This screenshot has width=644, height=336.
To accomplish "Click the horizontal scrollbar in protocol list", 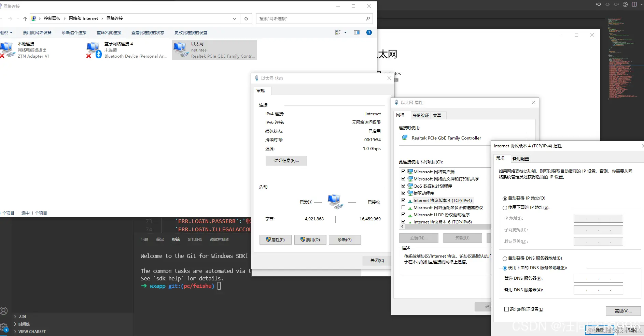I will click(x=447, y=227).
